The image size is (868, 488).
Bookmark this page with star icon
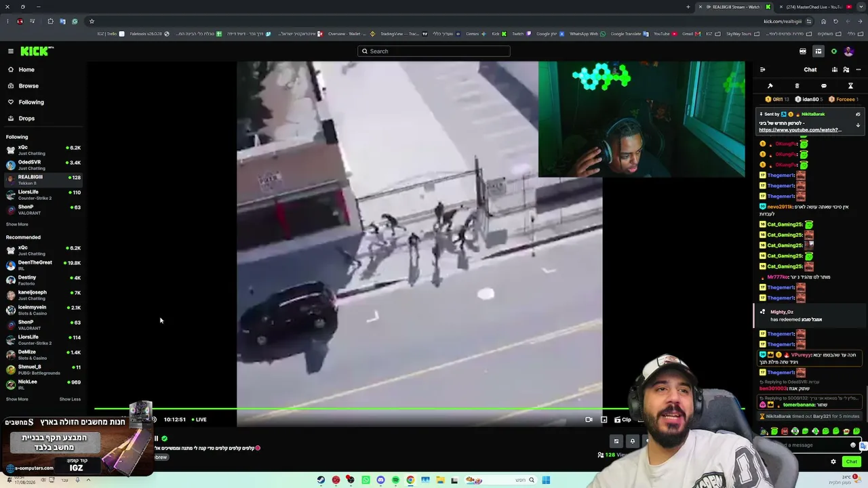(x=92, y=21)
